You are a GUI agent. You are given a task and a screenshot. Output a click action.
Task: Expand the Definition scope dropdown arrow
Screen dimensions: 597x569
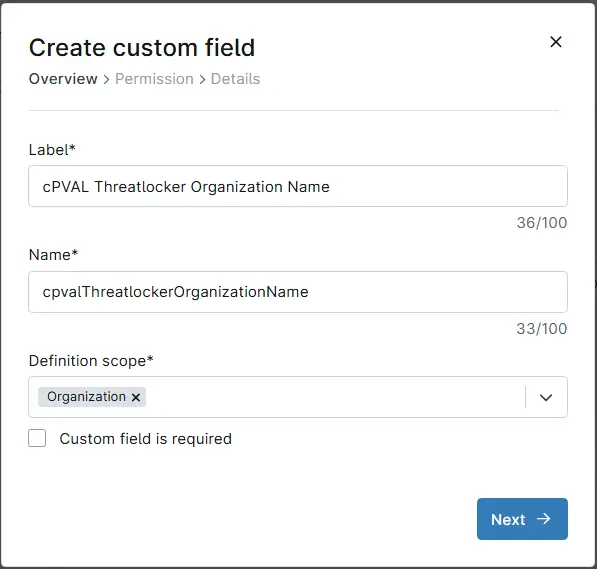[x=546, y=397]
